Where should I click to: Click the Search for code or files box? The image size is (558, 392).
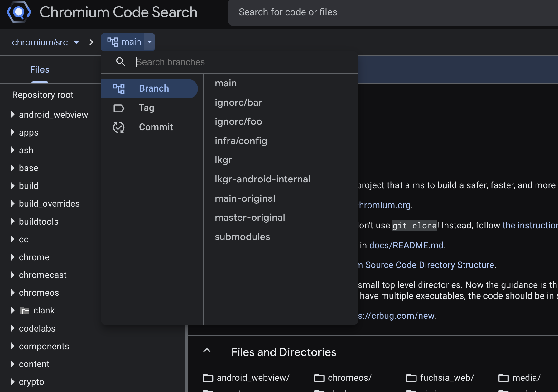pyautogui.click(x=393, y=12)
